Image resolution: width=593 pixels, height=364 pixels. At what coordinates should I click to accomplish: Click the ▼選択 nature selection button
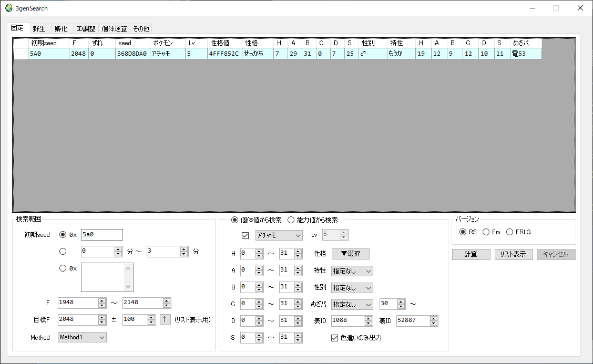tap(351, 254)
